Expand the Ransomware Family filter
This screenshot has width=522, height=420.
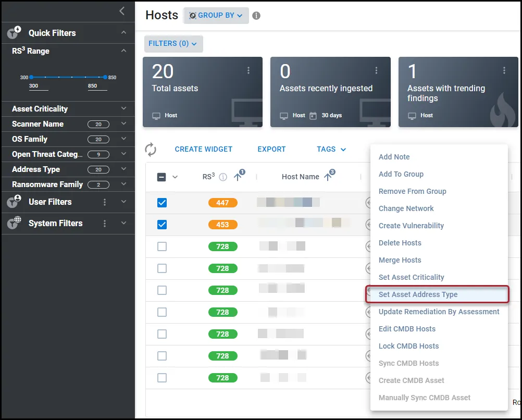coord(123,184)
